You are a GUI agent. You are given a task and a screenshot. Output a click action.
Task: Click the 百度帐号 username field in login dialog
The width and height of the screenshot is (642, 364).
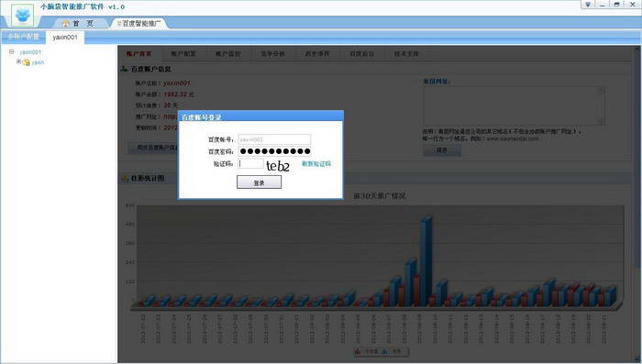pos(274,139)
